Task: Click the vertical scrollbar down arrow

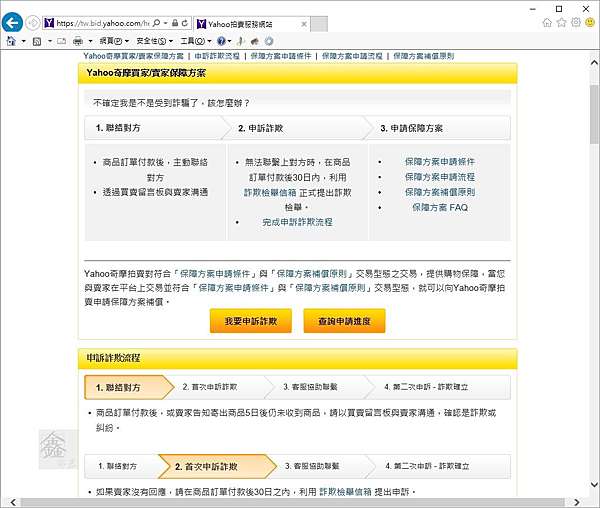Action: pyautogui.click(x=594, y=485)
